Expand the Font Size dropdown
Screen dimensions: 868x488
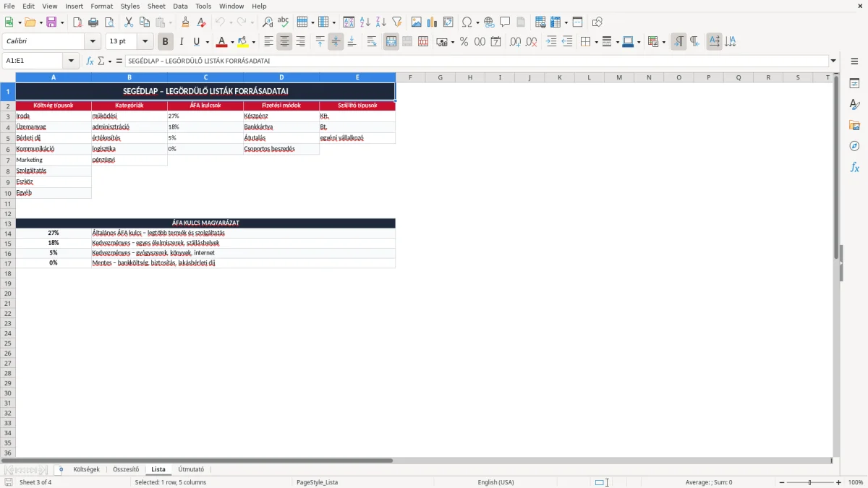coord(145,42)
